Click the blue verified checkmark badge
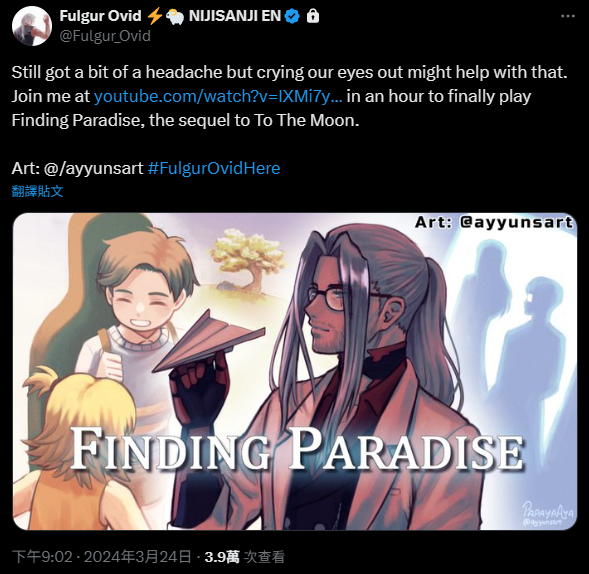589x574 pixels. tap(292, 16)
